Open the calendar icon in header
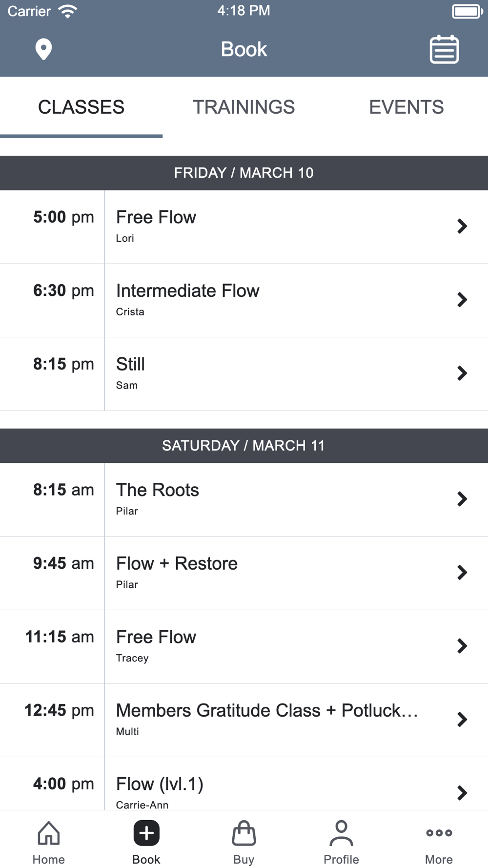Image resolution: width=488 pixels, height=868 pixels. 444,49
